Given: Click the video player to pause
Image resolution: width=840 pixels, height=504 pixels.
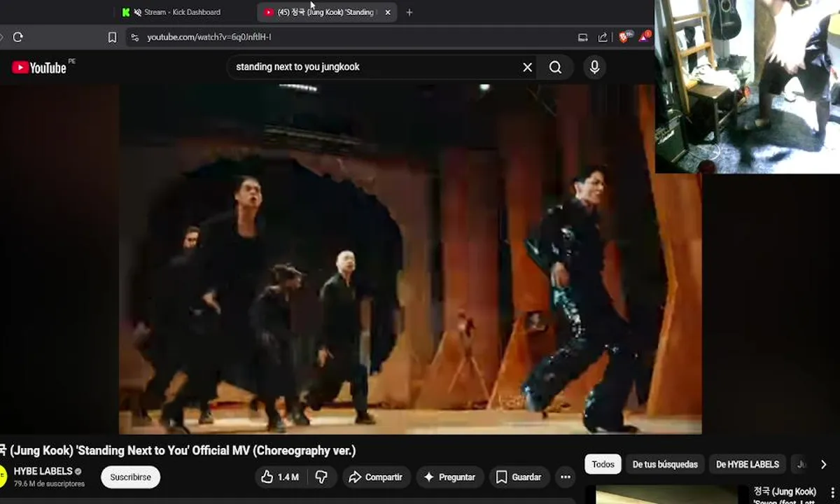Looking at the screenshot, I should pos(409,259).
